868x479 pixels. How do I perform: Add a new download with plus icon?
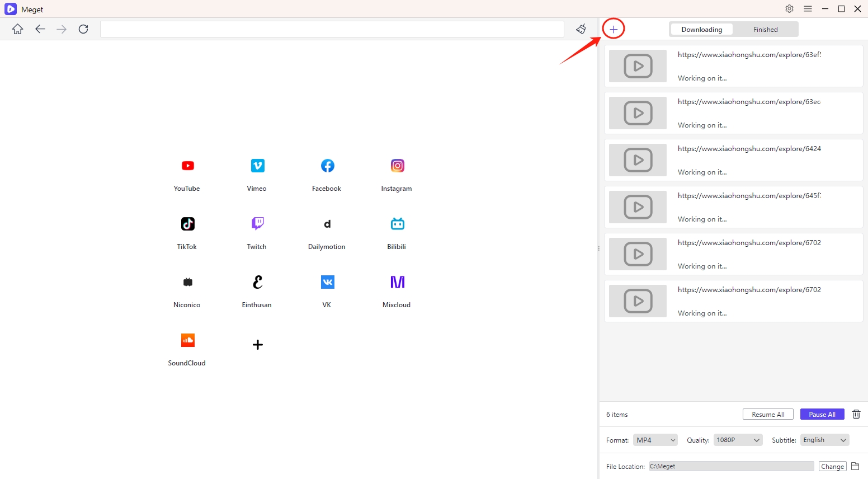click(x=614, y=29)
